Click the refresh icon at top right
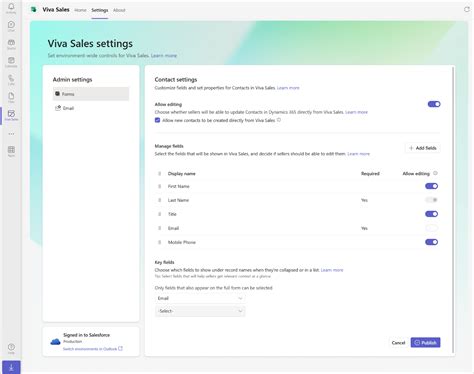Screen dimensions: 474x374 click(467, 9)
